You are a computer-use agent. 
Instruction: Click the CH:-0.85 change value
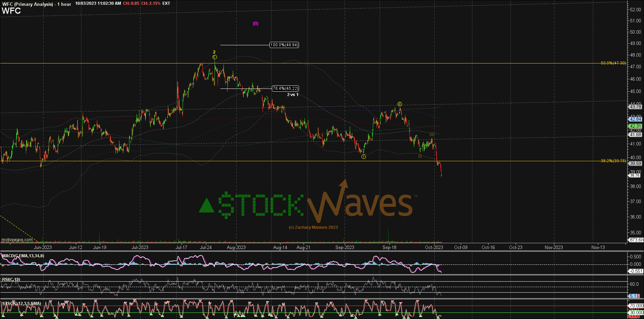pyautogui.click(x=131, y=3)
